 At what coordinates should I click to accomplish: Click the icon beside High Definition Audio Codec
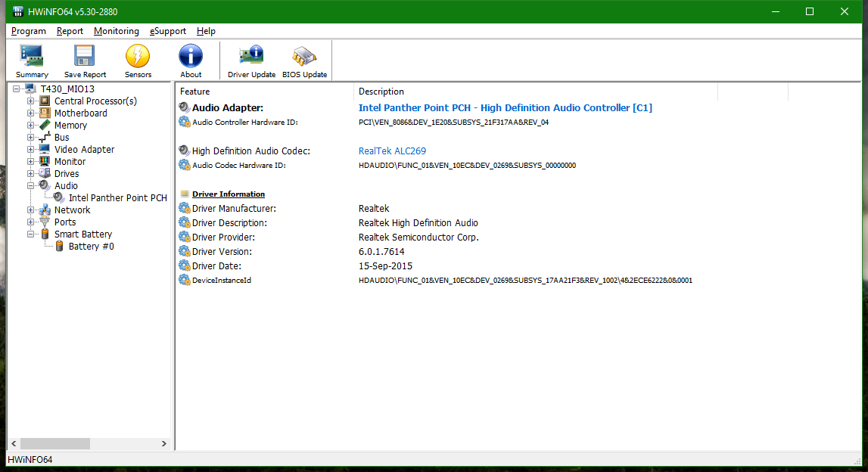(x=185, y=151)
